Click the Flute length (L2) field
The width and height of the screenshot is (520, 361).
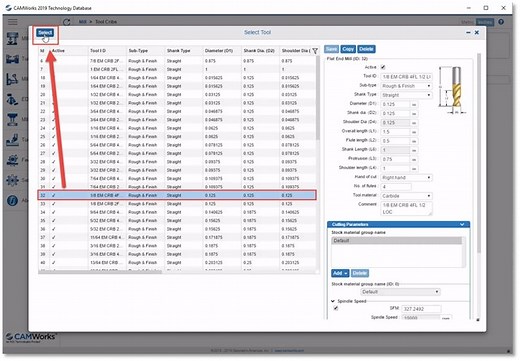395,141
